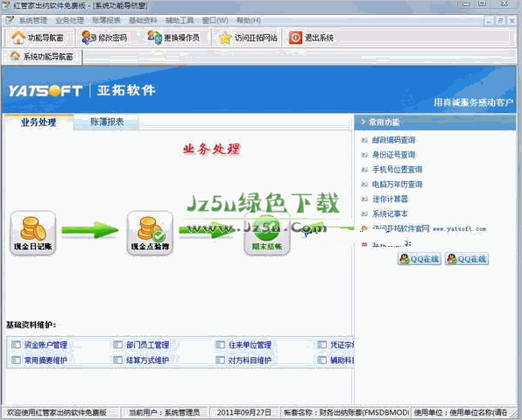The height and width of the screenshot is (420, 522).
Task: Click red 业务处理 heading text
Action: [x=211, y=149]
